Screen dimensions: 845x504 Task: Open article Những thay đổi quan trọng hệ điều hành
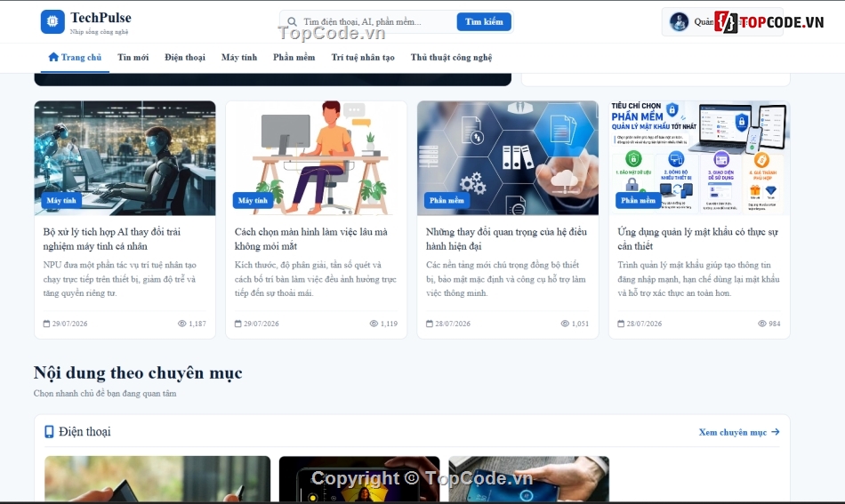(506, 238)
